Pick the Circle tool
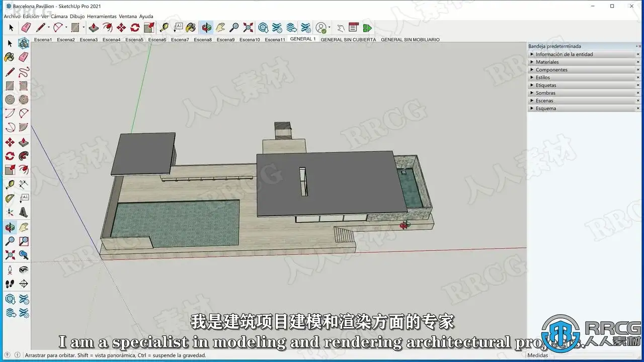Viewport: 644px width, 362px height. pyautogui.click(x=10, y=100)
